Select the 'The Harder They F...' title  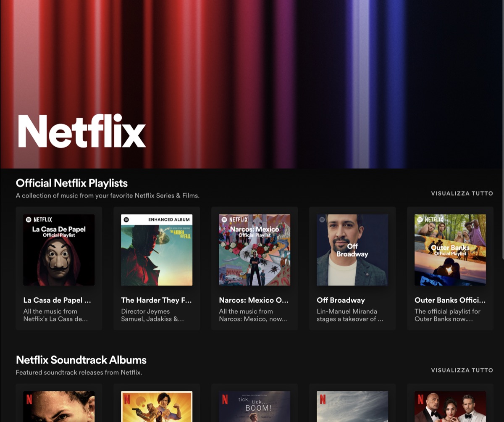[156, 300]
